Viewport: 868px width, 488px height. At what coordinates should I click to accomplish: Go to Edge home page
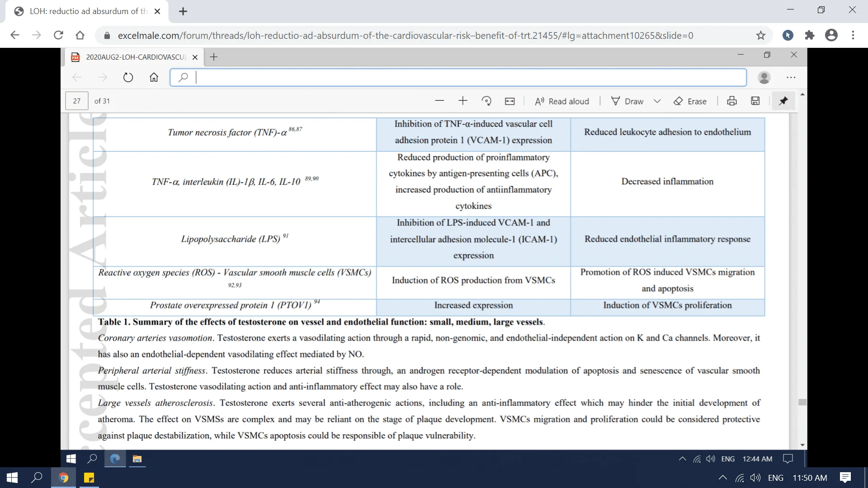click(154, 78)
